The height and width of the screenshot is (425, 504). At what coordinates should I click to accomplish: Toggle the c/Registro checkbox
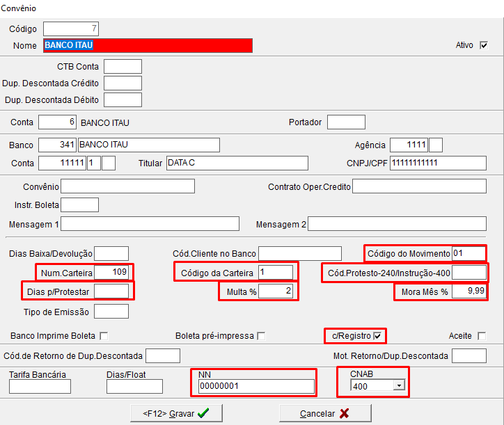pos(378,336)
